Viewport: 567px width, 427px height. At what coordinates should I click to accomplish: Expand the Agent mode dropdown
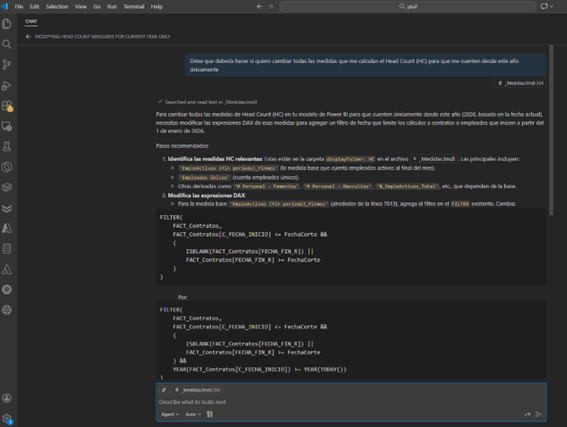pos(170,414)
